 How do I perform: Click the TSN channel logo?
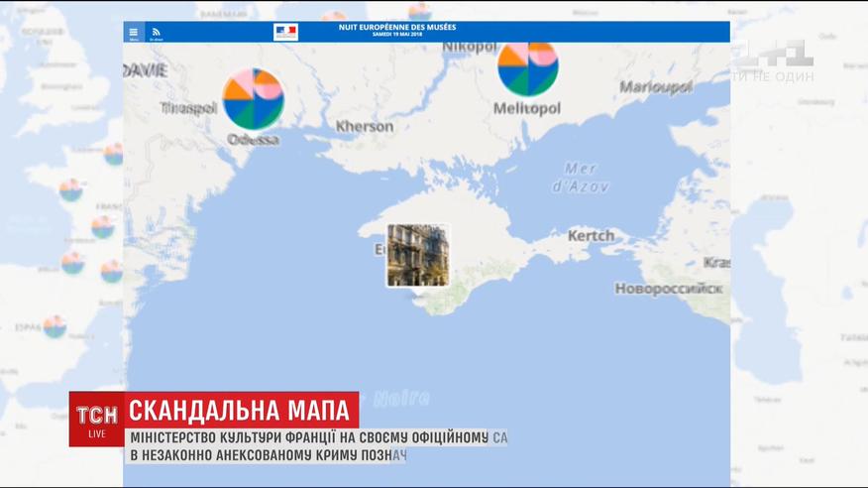point(96,414)
